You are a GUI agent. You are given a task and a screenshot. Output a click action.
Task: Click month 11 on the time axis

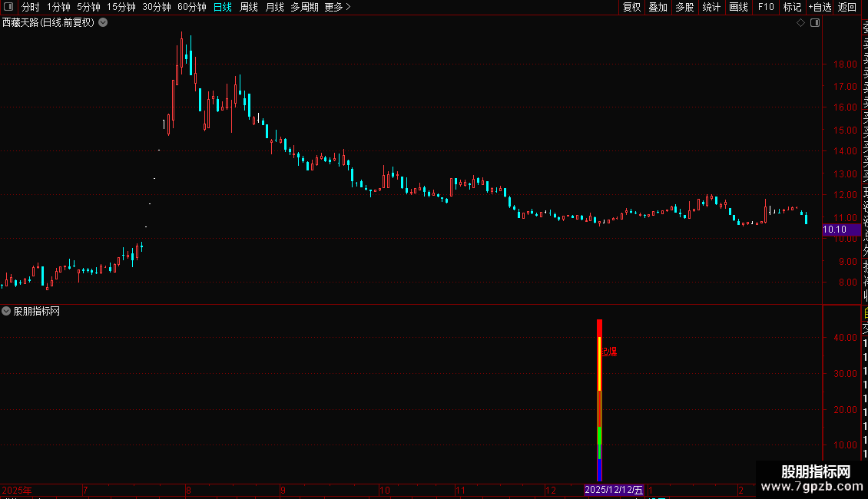pyautogui.click(x=461, y=490)
